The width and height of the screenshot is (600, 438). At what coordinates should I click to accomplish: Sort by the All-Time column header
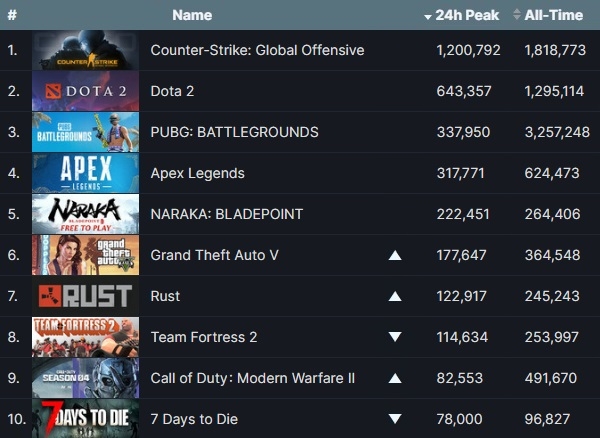point(554,15)
